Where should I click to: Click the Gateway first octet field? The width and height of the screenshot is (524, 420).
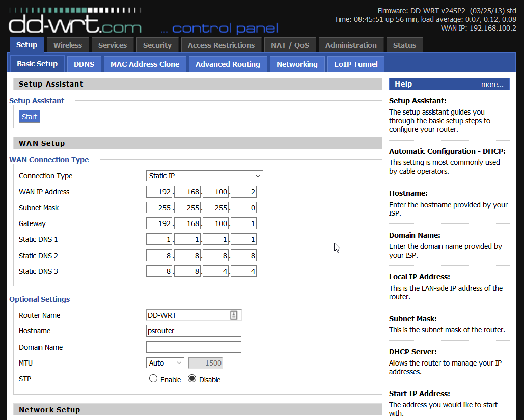(x=159, y=223)
